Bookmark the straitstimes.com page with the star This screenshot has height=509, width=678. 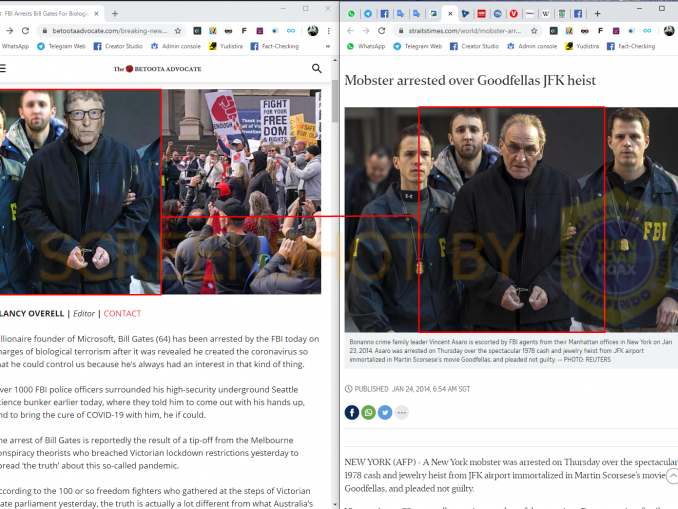534,31
